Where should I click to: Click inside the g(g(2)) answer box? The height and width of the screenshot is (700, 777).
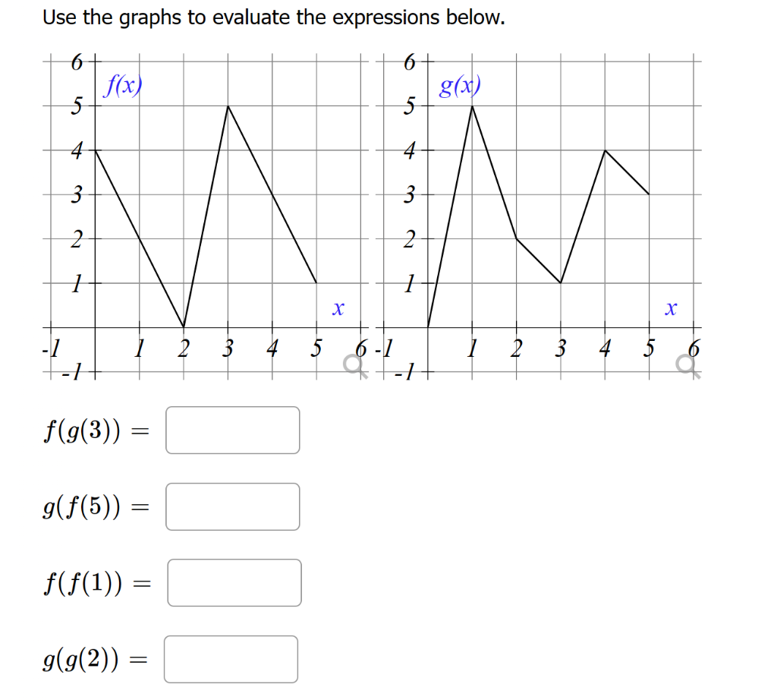pos(230,659)
